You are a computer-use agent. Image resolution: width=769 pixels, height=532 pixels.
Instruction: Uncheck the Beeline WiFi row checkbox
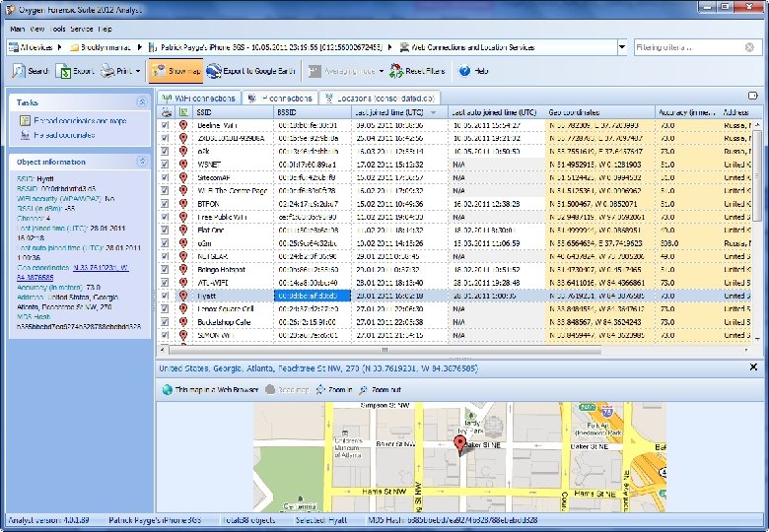[165, 126]
